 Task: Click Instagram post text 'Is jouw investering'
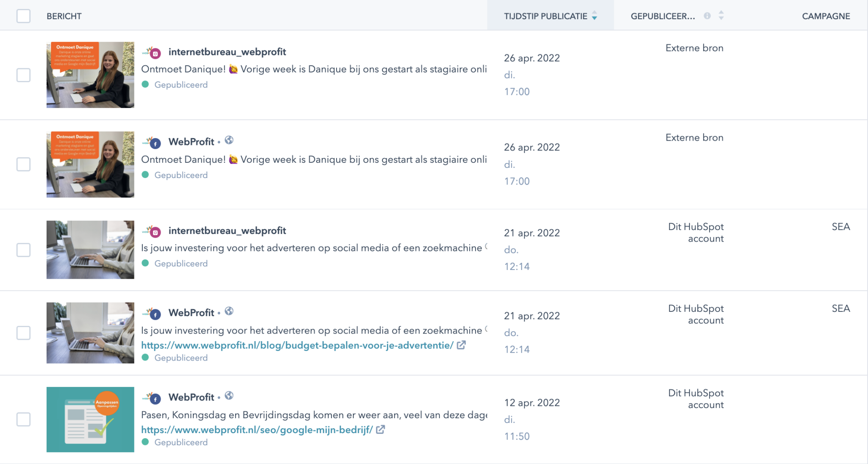(x=314, y=248)
